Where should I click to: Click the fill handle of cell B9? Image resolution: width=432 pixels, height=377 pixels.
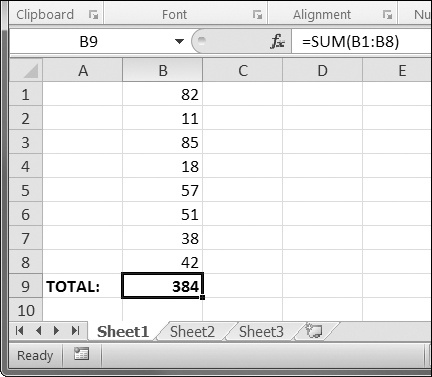click(202, 297)
